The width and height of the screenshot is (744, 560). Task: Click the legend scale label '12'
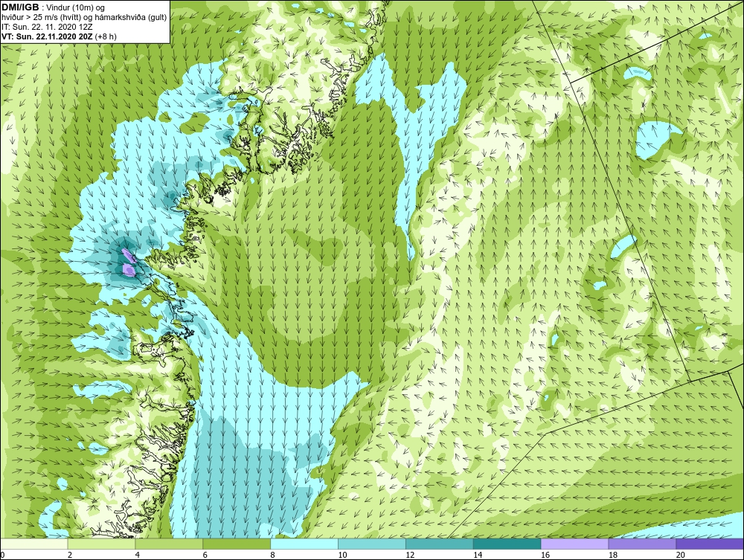click(x=410, y=555)
